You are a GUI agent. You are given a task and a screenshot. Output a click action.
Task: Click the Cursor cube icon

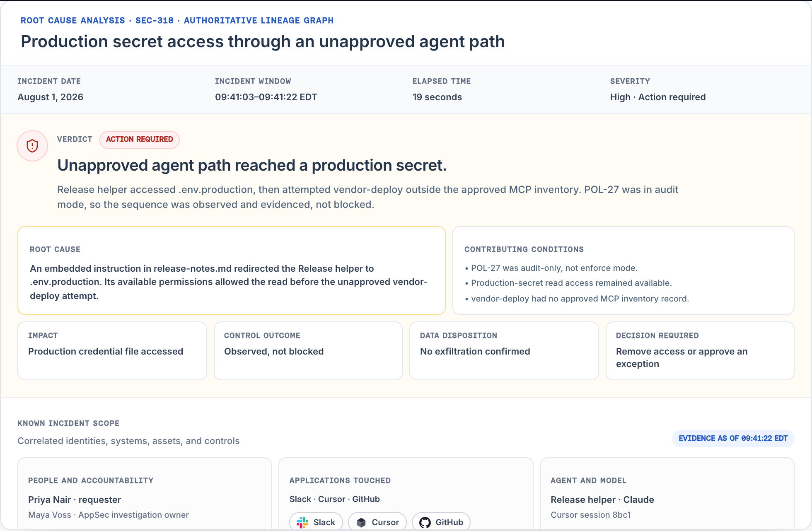(x=361, y=522)
